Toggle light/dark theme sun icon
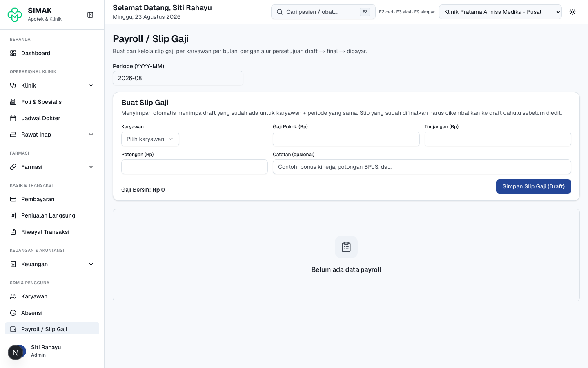 pos(572,12)
